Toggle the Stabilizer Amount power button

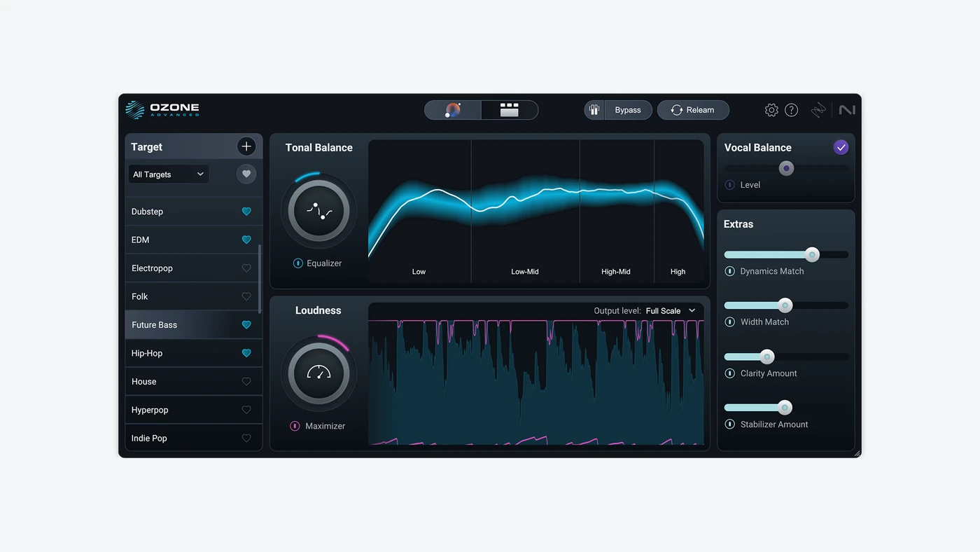pyautogui.click(x=729, y=425)
